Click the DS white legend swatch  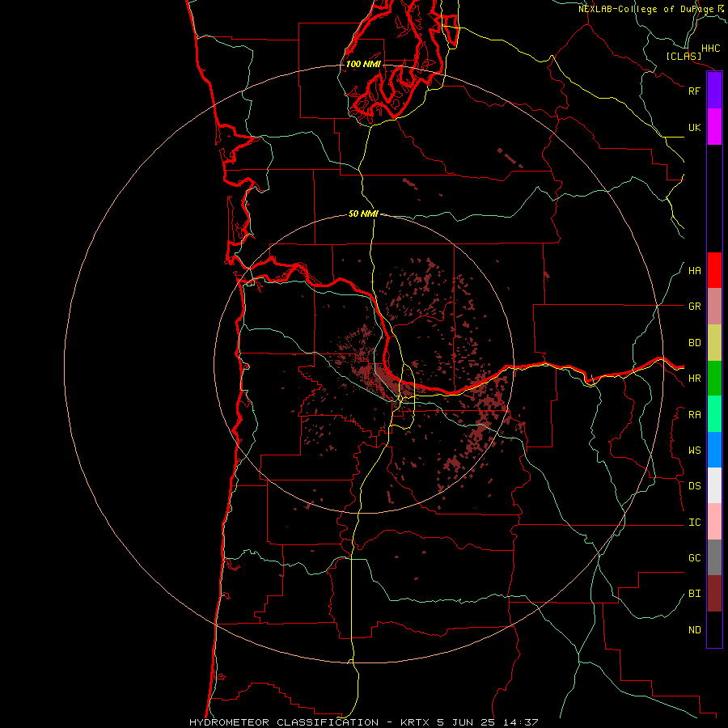pyautogui.click(x=714, y=485)
